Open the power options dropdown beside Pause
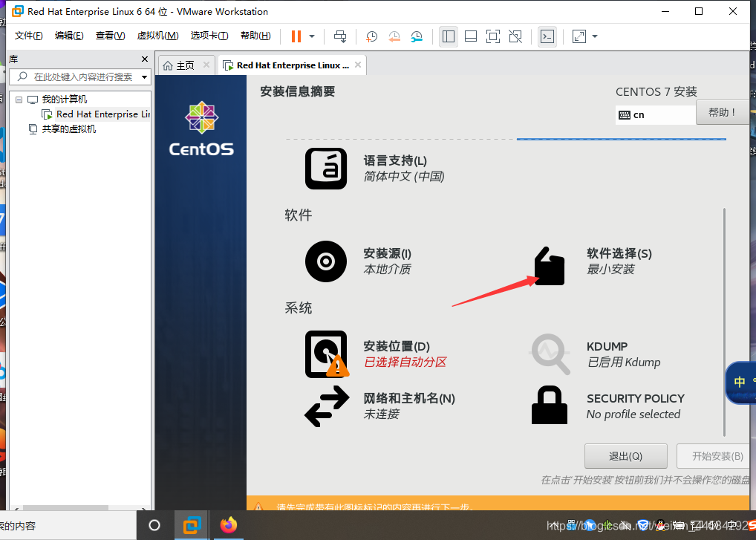The height and width of the screenshot is (540, 756). click(x=312, y=36)
